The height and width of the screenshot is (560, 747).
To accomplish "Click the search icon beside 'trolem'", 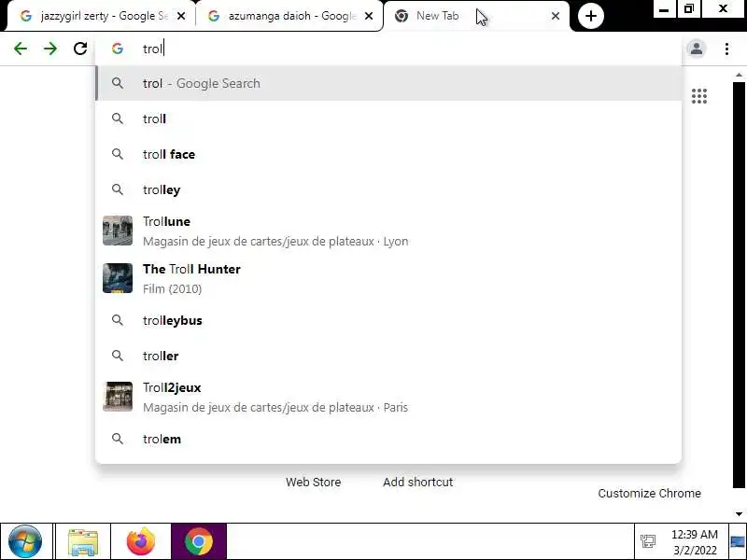I will (x=118, y=439).
